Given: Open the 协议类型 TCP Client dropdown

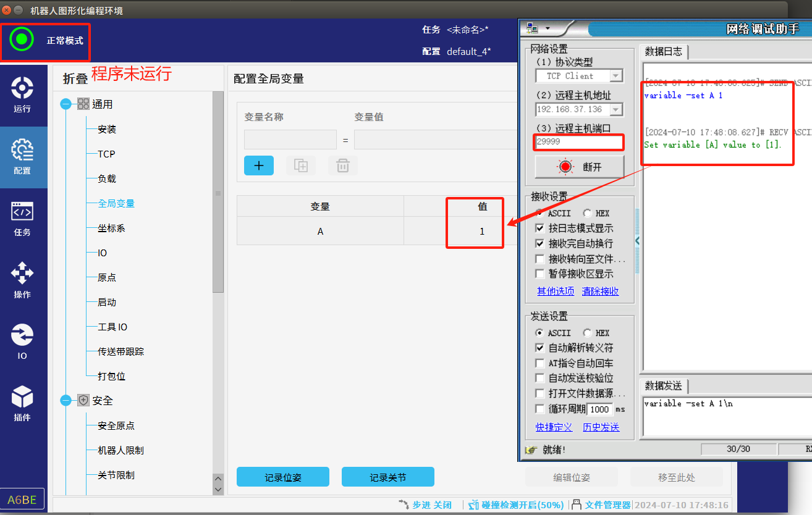Looking at the screenshot, I should click(615, 76).
